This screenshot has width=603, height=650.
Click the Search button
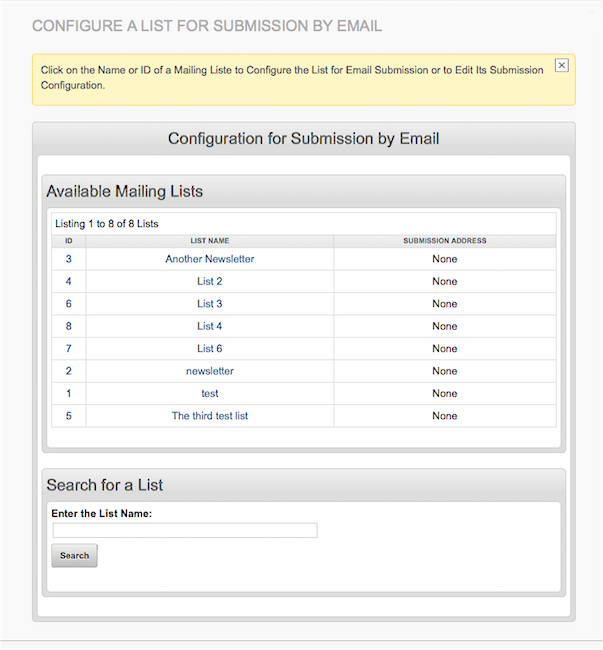click(74, 555)
